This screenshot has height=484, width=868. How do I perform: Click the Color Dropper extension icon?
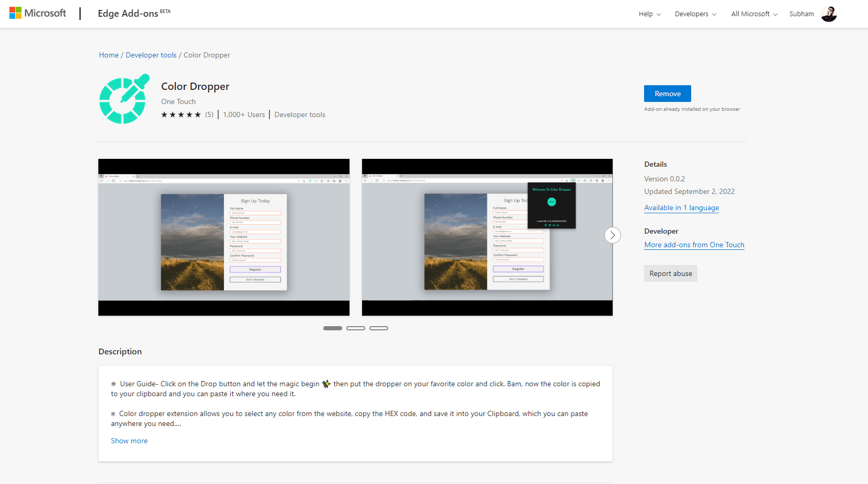click(124, 99)
